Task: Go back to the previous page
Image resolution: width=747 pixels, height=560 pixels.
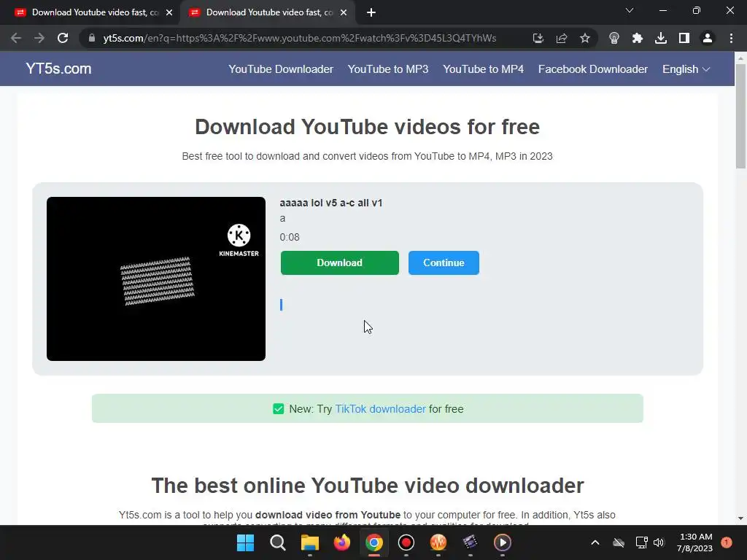Action: (x=16, y=38)
